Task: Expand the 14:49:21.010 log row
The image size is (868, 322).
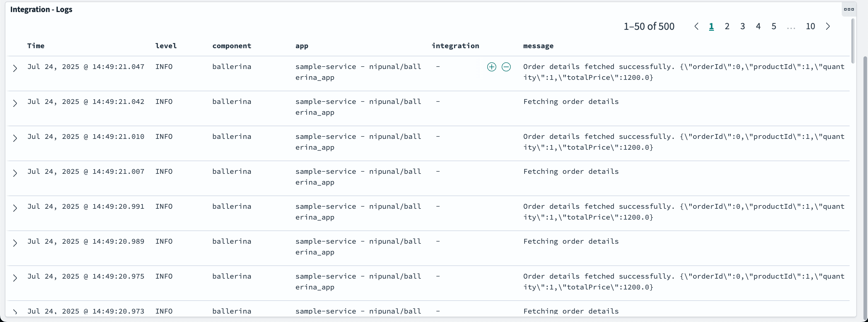Action: [15, 139]
